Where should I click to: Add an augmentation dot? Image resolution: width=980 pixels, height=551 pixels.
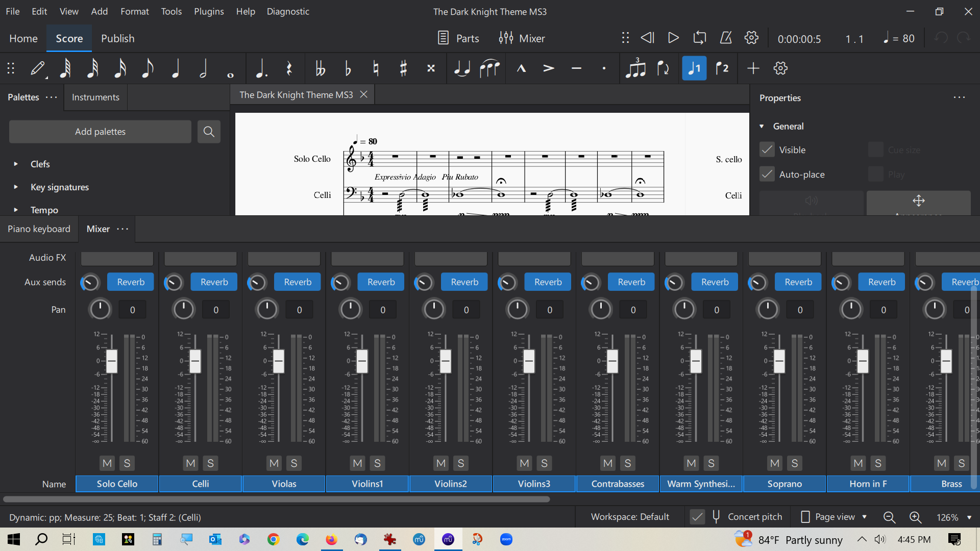[x=260, y=68]
